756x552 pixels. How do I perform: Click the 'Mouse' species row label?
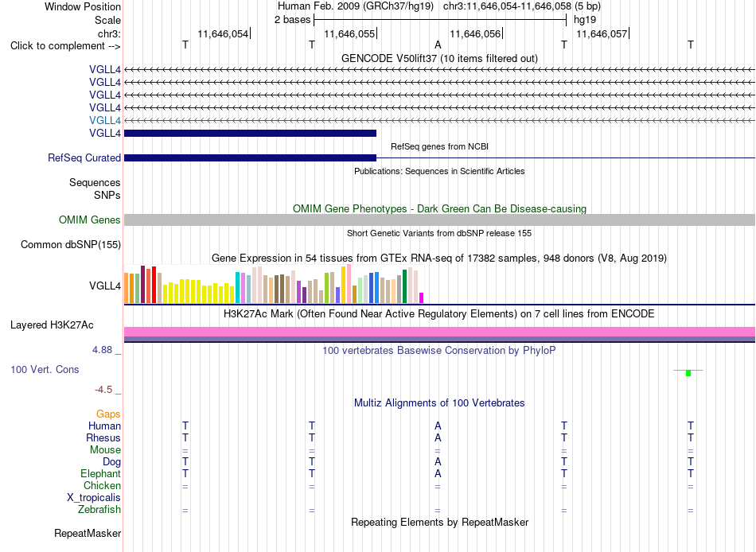[x=105, y=450]
